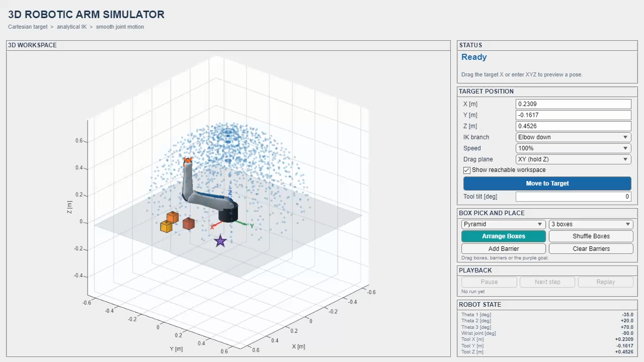Click the 'No run yet' playback text
644x362 pixels.
tap(473, 292)
